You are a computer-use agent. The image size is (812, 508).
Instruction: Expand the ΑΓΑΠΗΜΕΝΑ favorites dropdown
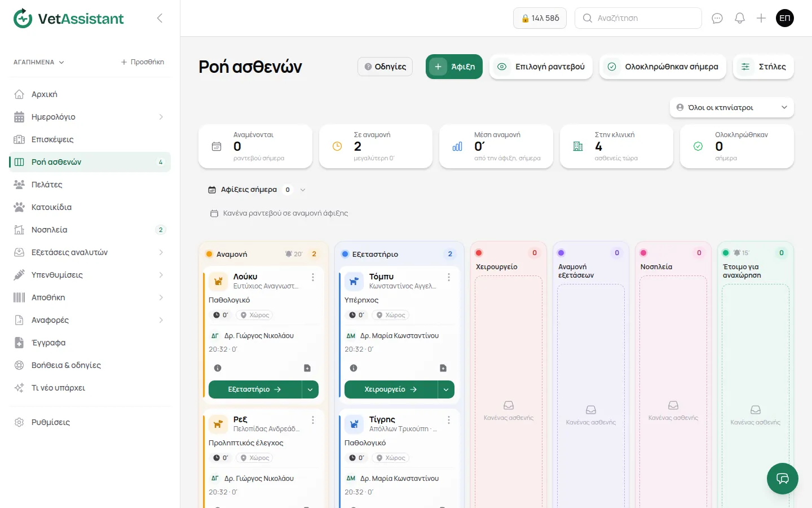(x=39, y=62)
